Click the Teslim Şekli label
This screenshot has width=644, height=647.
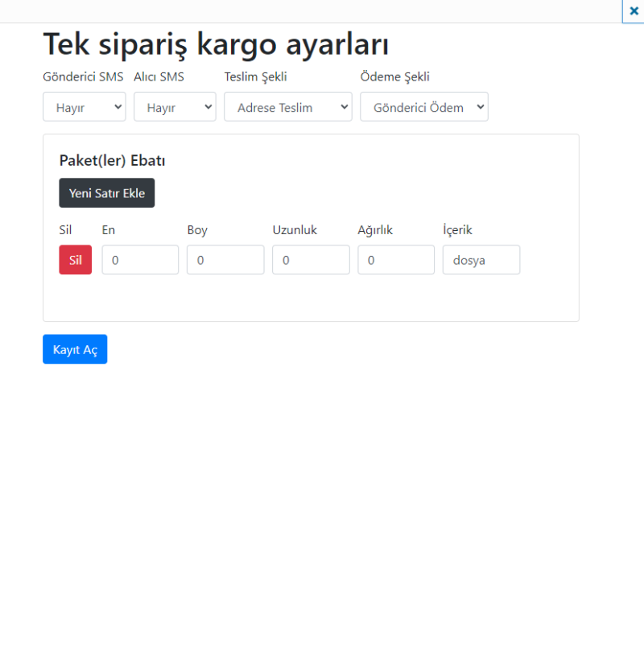255,77
